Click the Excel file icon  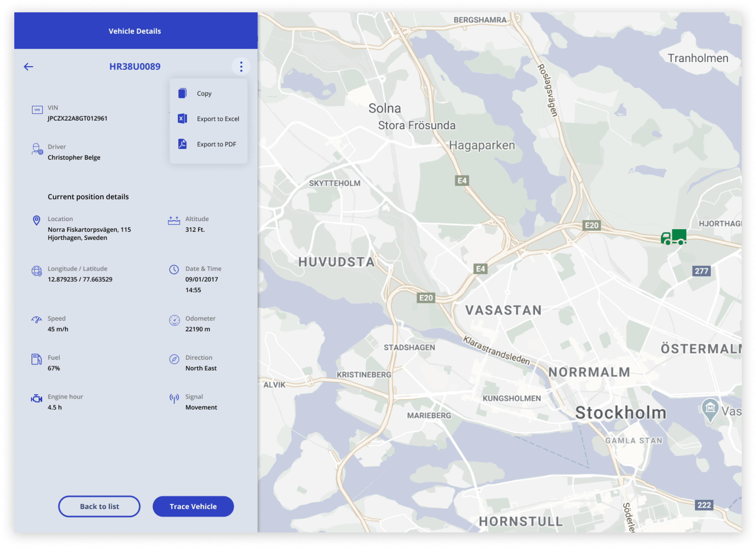(182, 119)
